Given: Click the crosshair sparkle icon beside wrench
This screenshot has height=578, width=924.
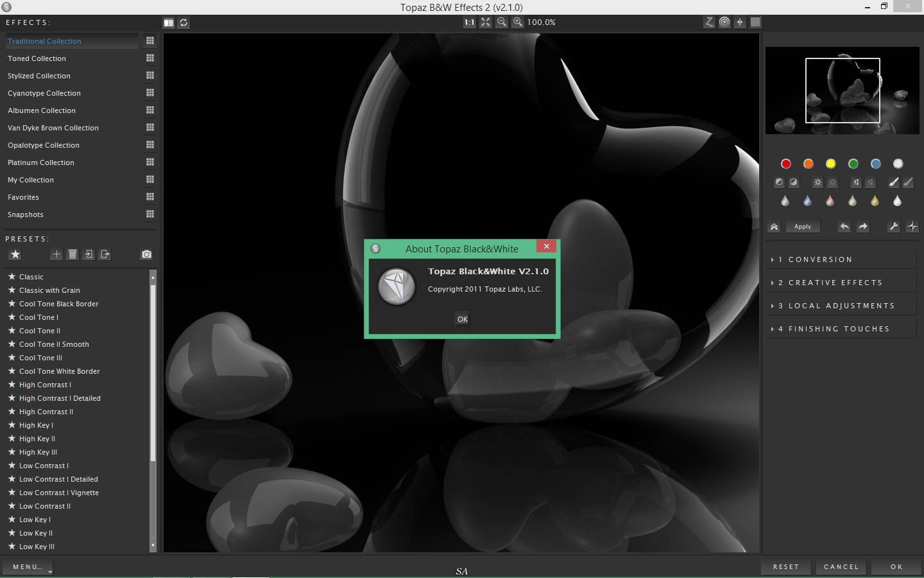Looking at the screenshot, I should (912, 227).
